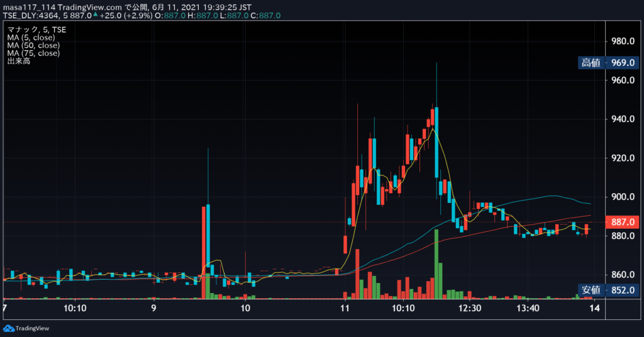Click the tallest green volume bar

(x=436, y=264)
